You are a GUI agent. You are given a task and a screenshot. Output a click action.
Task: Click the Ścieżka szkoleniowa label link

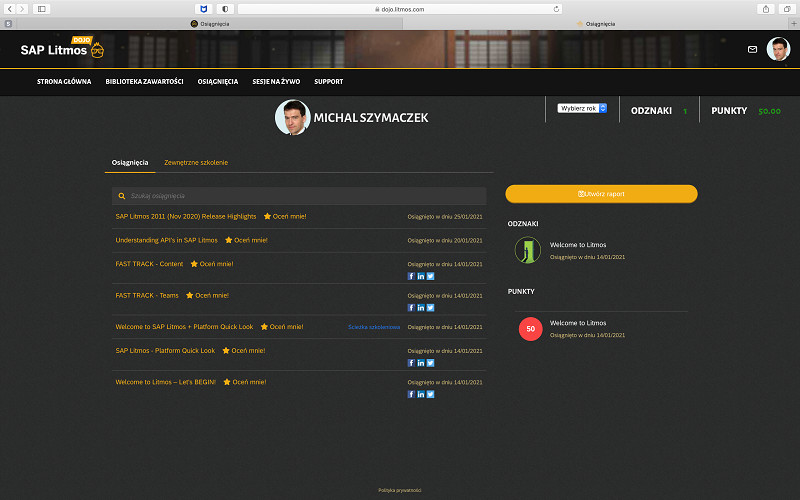coord(374,327)
